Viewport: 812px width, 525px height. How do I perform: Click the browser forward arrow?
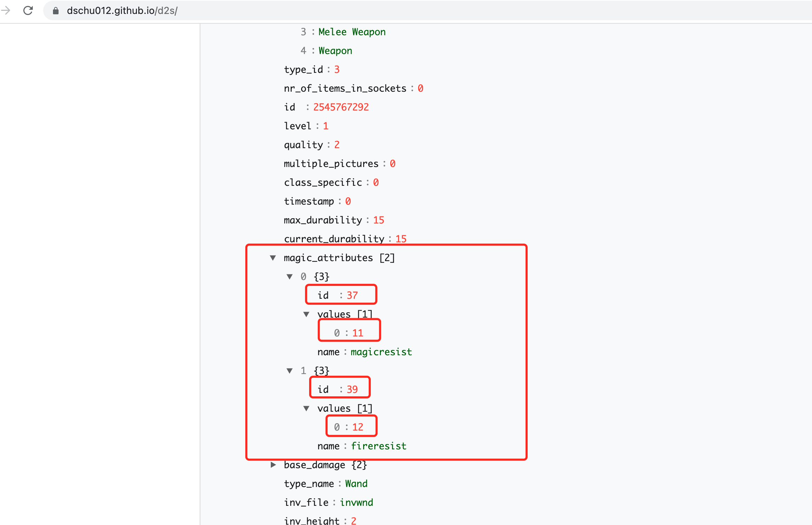tap(6, 10)
